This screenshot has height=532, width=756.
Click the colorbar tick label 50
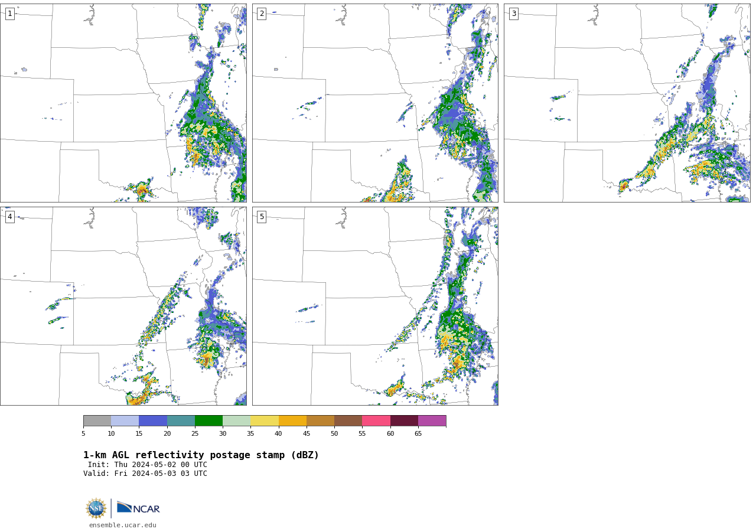tap(334, 434)
